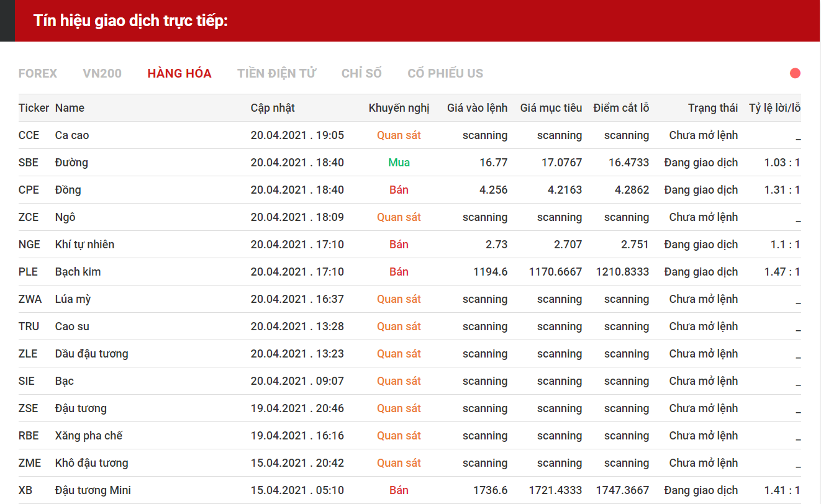Click ratio 1.47 : 1
The image size is (821, 504).
[782, 272]
